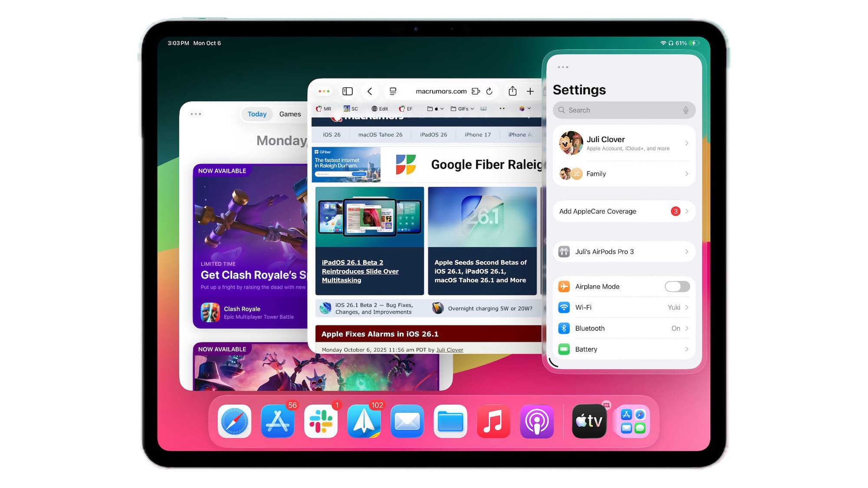Go back using Safari's back arrow
The height and width of the screenshot is (488, 868).
coord(370,91)
